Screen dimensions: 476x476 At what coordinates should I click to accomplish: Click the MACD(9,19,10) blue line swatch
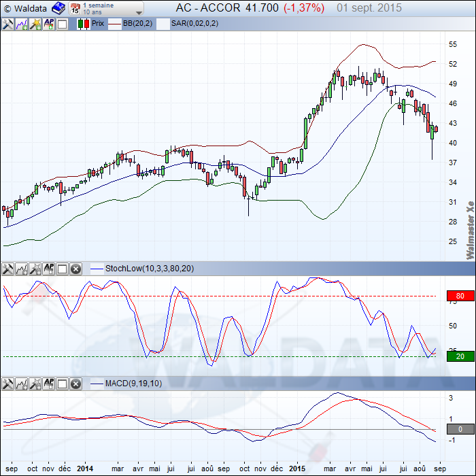pos(96,384)
